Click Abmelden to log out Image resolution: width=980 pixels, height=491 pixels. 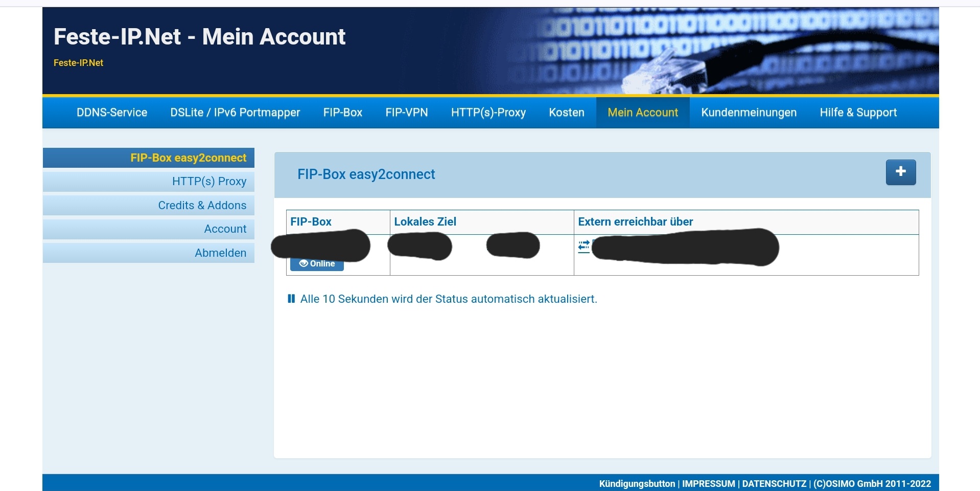pos(149,253)
